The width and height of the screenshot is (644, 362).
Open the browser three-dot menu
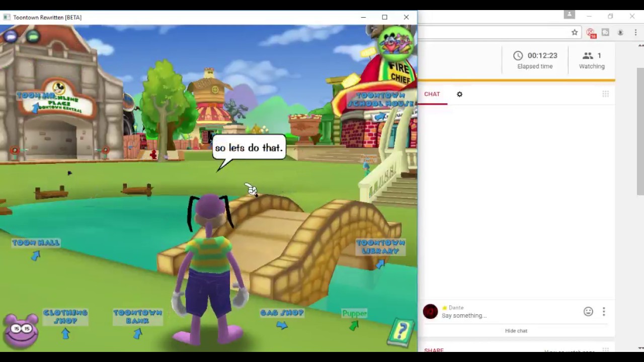[635, 32]
